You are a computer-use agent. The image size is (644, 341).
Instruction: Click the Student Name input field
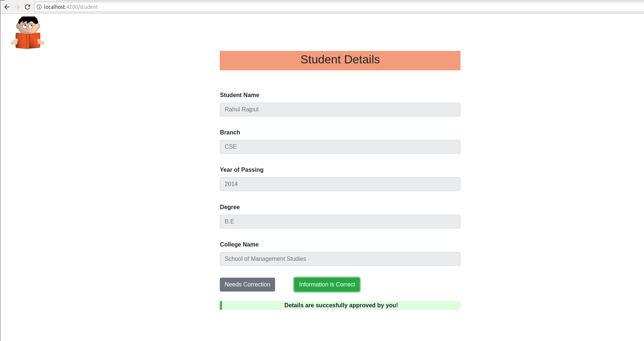[x=340, y=109]
